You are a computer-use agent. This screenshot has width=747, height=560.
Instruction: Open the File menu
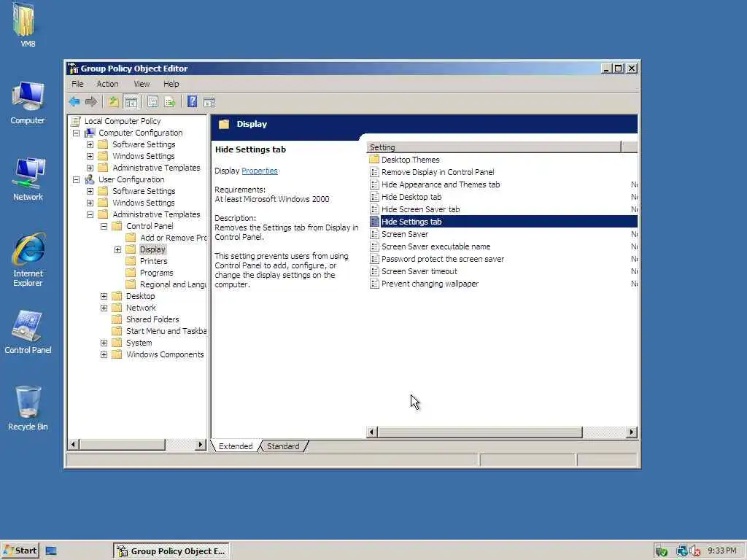pyautogui.click(x=77, y=84)
